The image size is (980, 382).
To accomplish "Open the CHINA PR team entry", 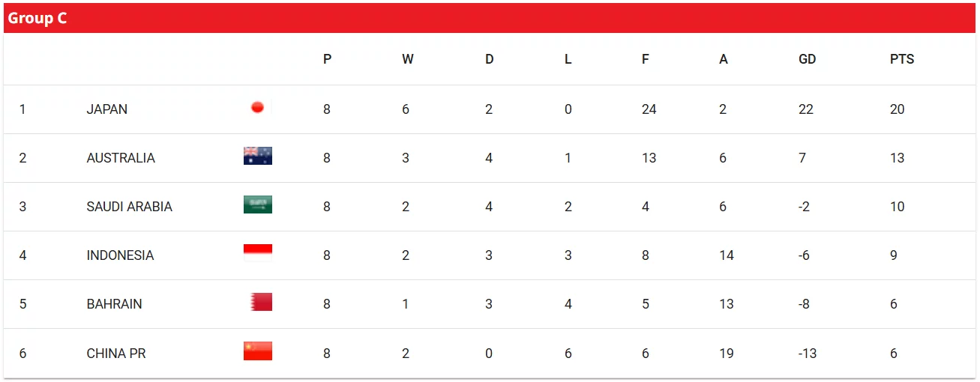I will [x=116, y=354].
